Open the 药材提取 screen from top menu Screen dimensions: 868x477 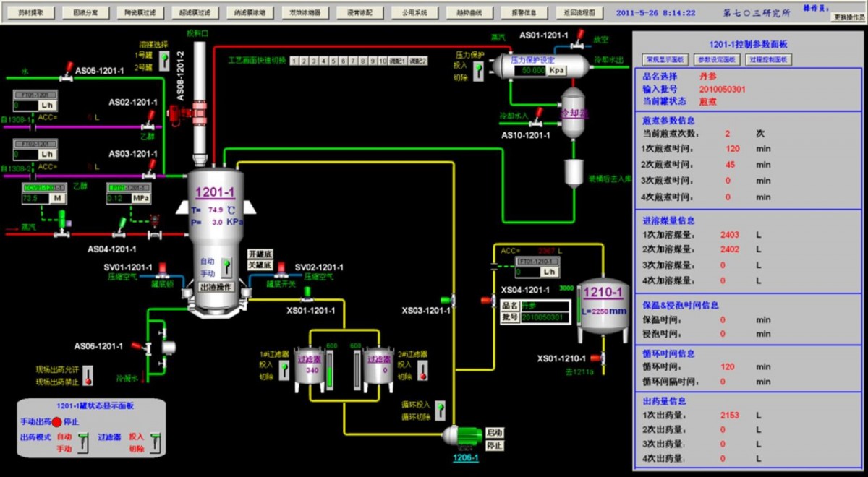pyautogui.click(x=30, y=12)
